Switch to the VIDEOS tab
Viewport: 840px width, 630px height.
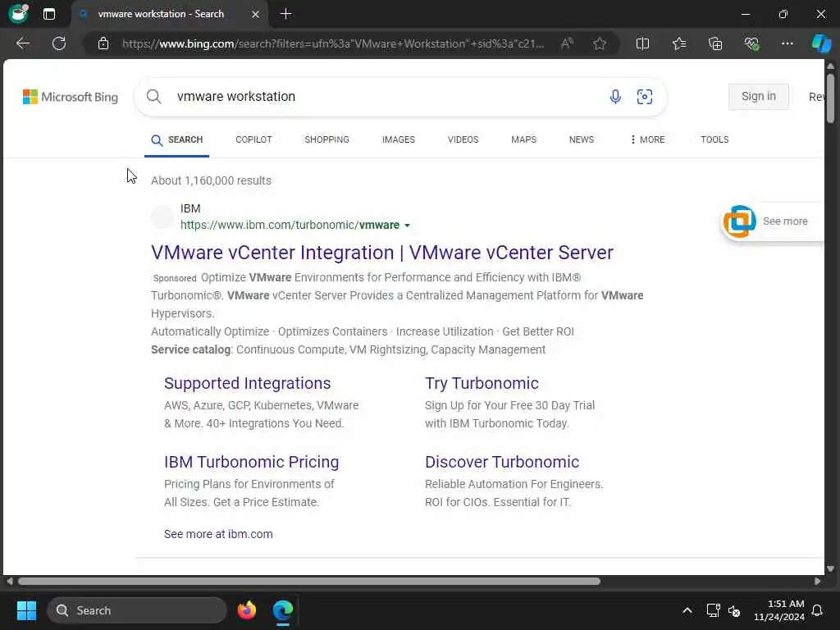click(x=463, y=139)
